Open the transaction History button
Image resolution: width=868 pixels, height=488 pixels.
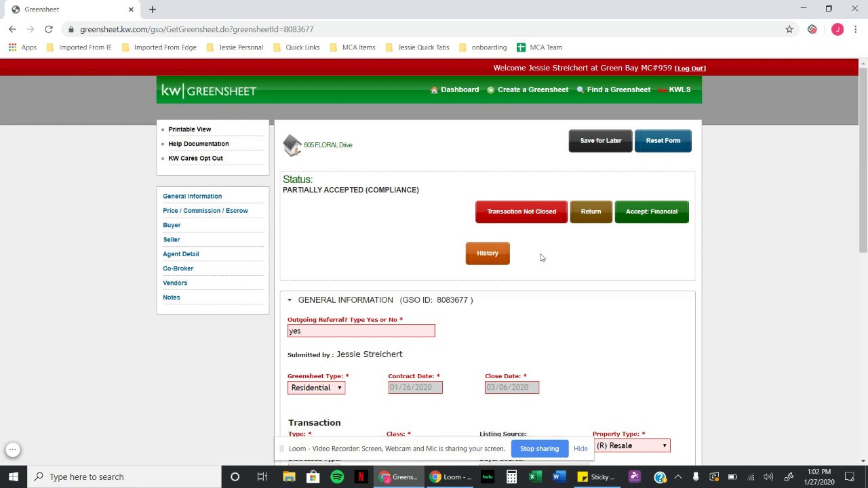[x=488, y=253]
